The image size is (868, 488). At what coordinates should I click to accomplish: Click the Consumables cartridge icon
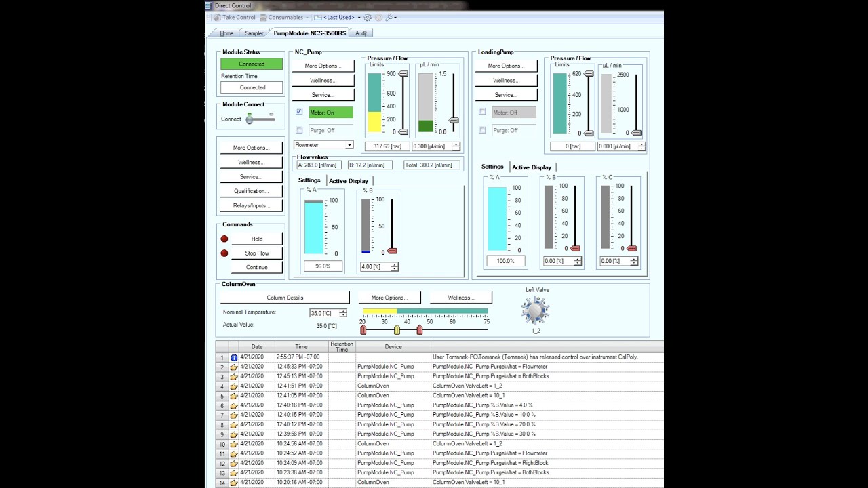263,17
